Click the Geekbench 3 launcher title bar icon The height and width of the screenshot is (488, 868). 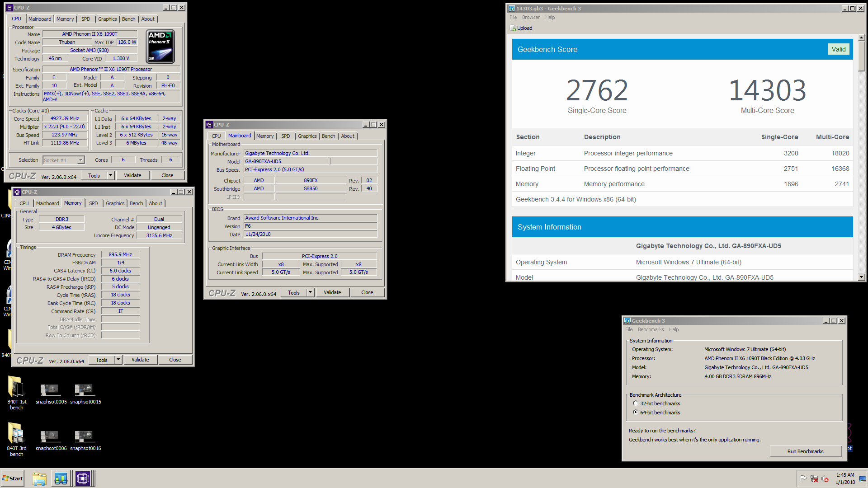point(627,321)
